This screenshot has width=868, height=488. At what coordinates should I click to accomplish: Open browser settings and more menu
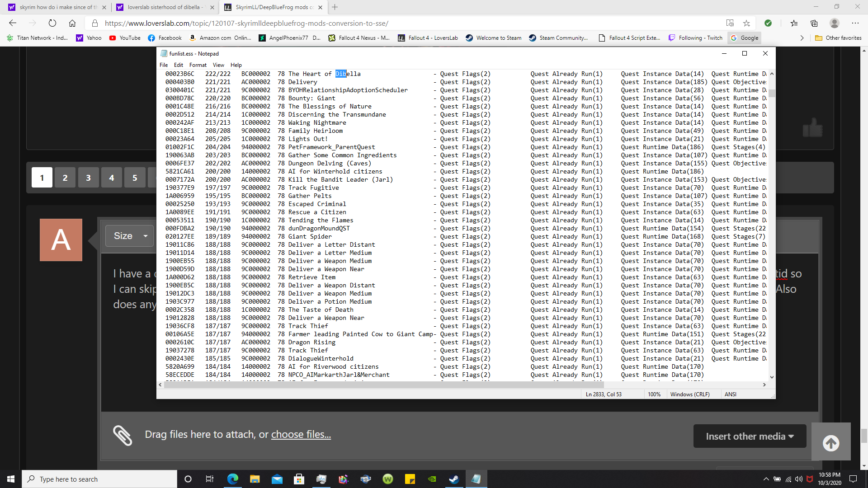coord(855,23)
